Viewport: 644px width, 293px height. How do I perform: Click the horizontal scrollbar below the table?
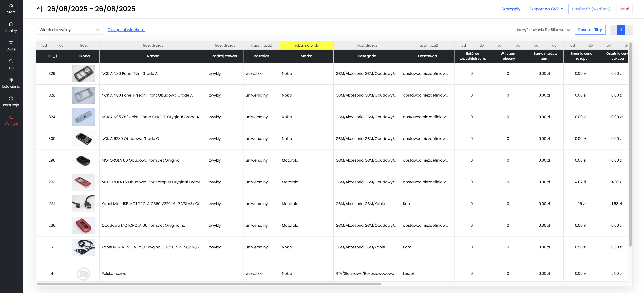pos(209,284)
